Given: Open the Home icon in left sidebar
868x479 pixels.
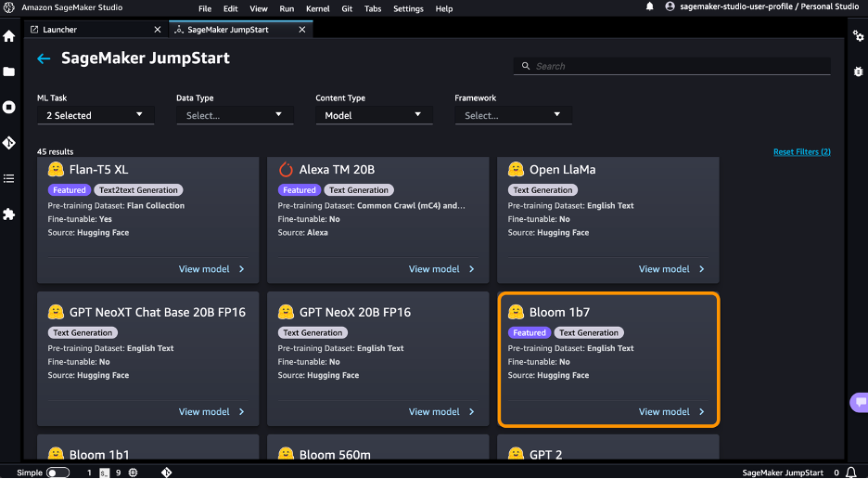Looking at the screenshot, I should pos(9,36).
